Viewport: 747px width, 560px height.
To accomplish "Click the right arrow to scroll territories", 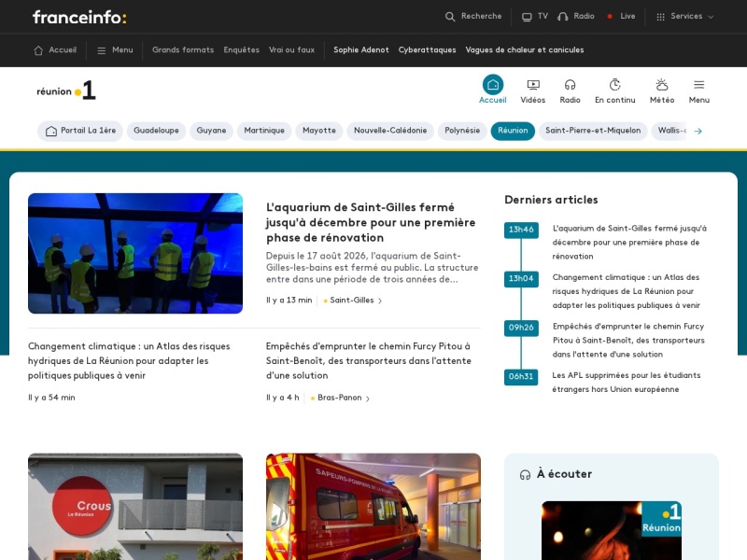I will point(698,131).
